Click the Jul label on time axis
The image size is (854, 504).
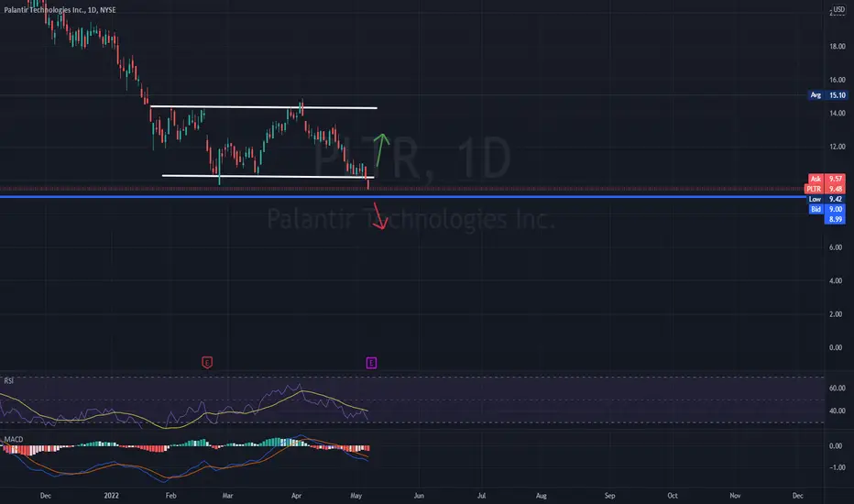[481, 495]
